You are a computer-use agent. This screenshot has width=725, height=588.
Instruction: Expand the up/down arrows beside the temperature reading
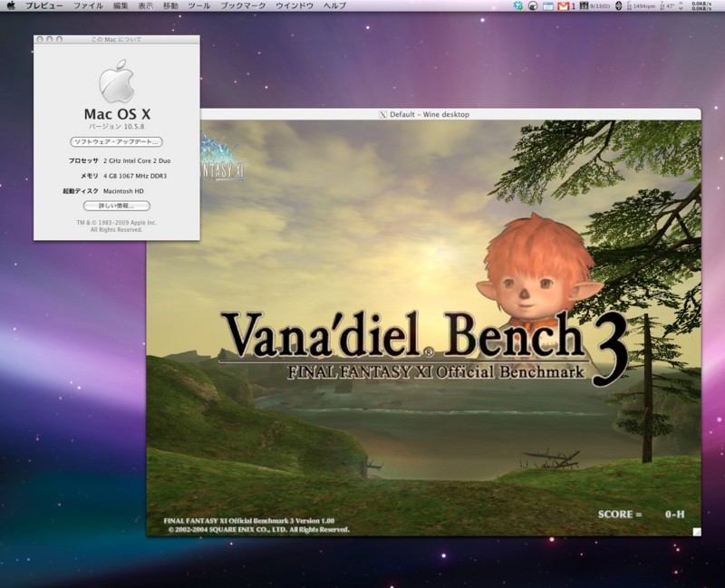click(x=681, y=7)
